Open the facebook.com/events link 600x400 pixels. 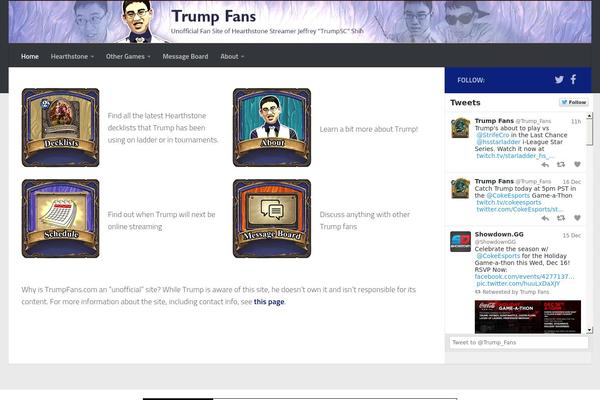pos(524,276)
